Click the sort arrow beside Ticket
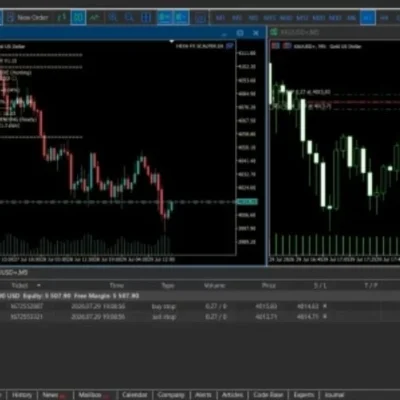This screenshot has height=400, width=400. (x=39, y=285)
